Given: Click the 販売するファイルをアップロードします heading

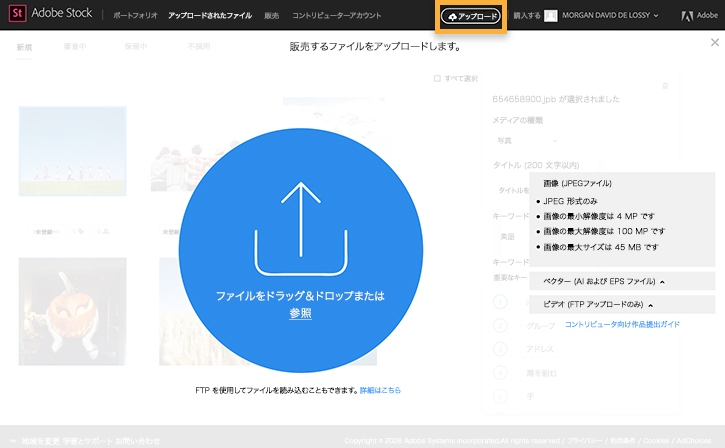Looking at the screenshot, I should (375, 46).
